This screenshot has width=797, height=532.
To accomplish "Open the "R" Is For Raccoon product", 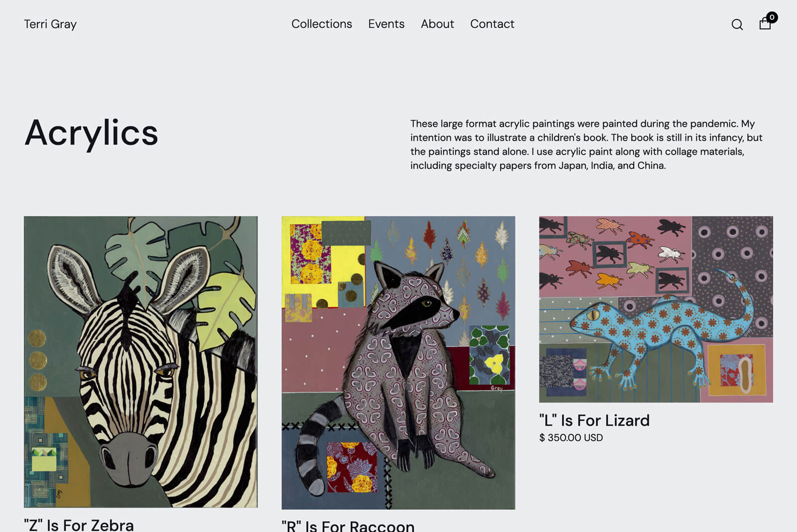I will point(347,526).
